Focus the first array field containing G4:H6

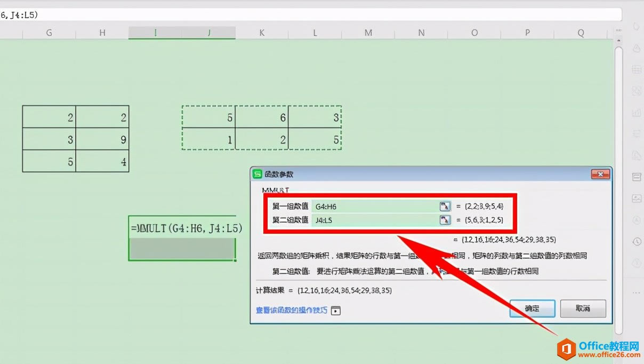[x=375, y=206]
